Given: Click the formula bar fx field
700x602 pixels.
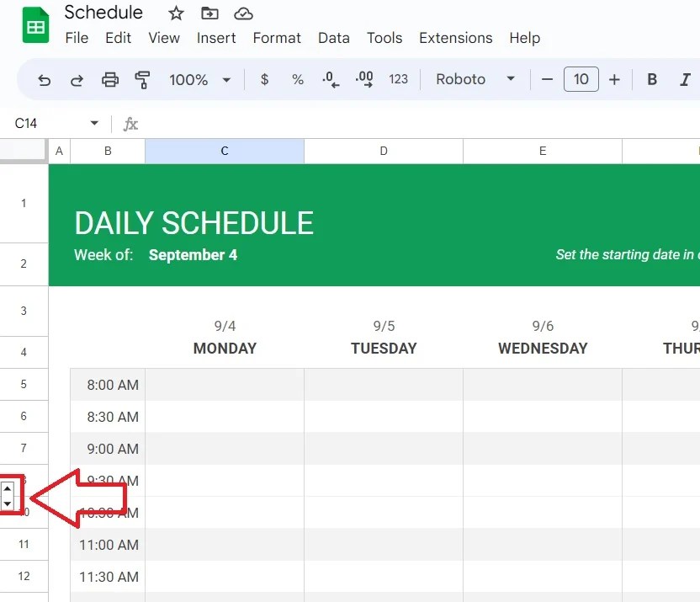Looking at the screenshot, I should pyautogui.click(x=130, y=123).
